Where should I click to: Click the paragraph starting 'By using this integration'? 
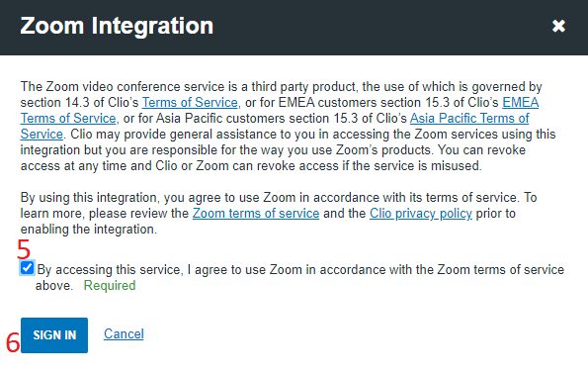pyautogui.click(x=279, y=214)
